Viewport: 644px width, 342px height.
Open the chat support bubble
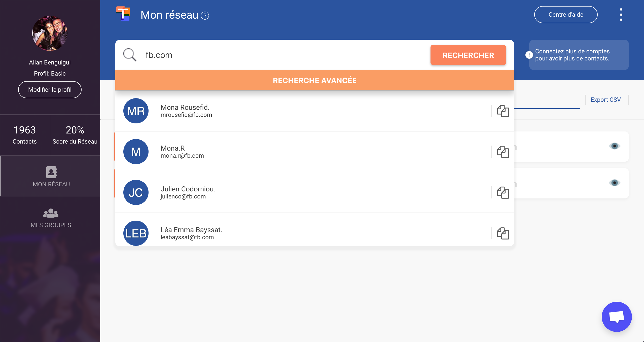pyautogui.click(x=616, y=317)
